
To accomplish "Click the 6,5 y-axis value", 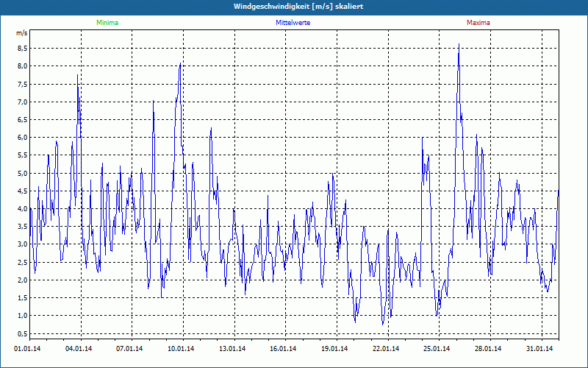I will (23, 120).
